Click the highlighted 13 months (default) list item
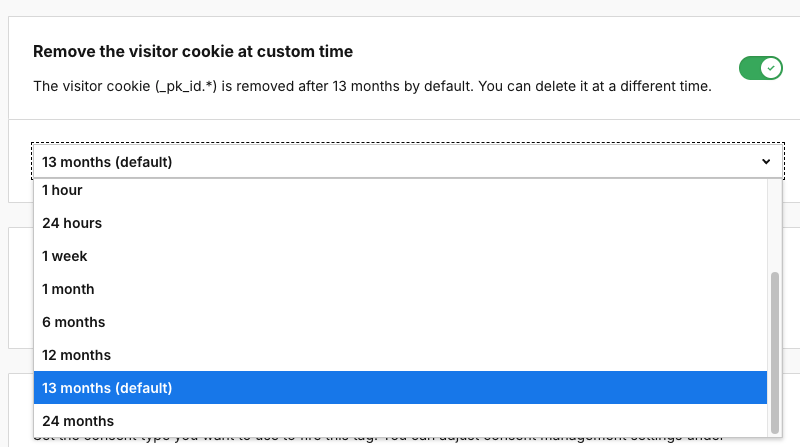Viewport: 800px width, 447px height. [107, 388]
